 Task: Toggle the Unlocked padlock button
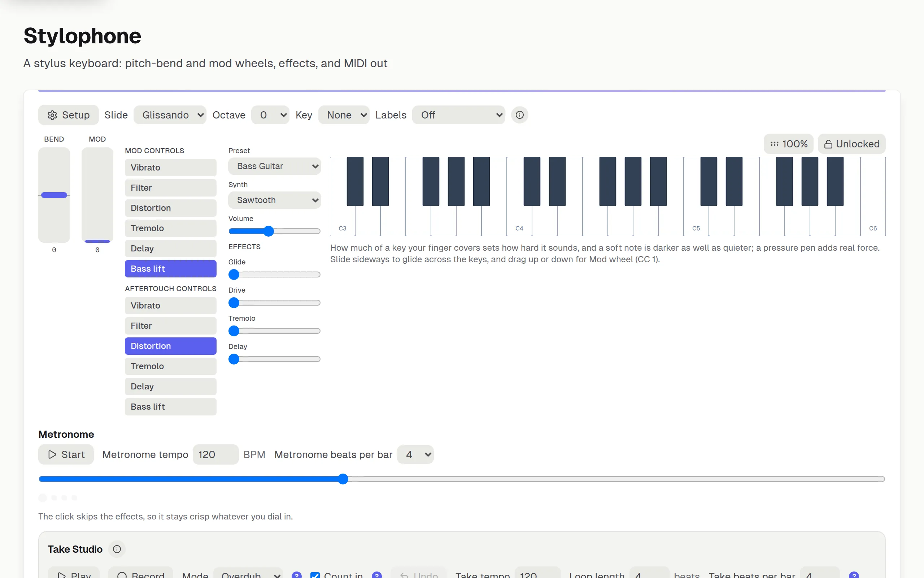[851, 144]
